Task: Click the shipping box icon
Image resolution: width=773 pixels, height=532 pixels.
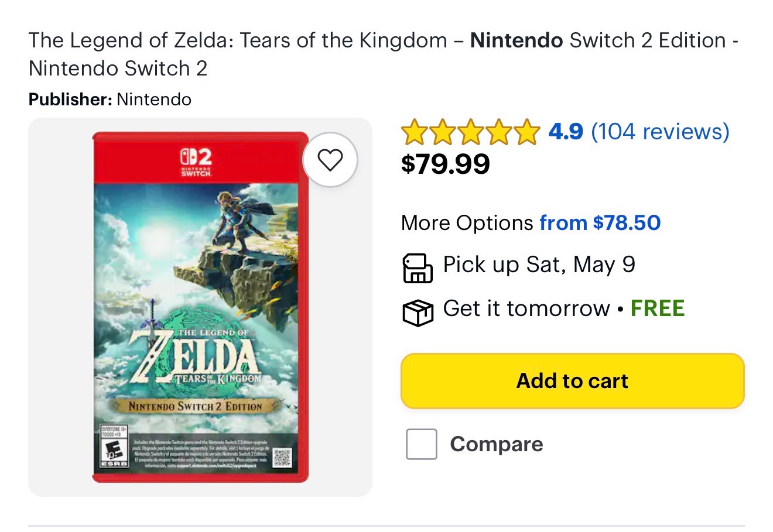Action: pyautogui.click(x=417, y=312)
